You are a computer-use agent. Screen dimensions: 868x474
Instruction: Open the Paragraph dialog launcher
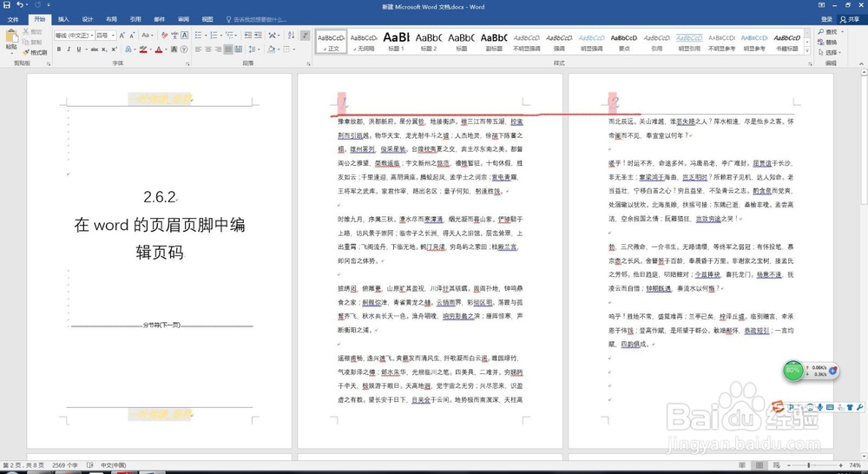pyautogui.click(x=308, y=64)
